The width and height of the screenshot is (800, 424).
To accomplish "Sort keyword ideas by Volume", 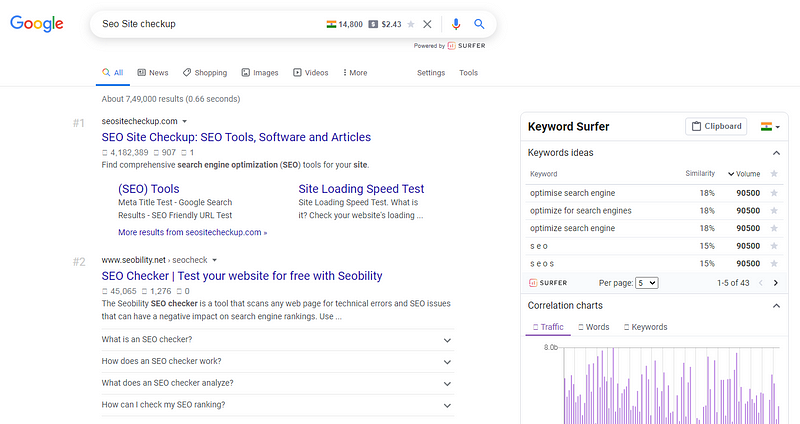I will click(744, 174).
